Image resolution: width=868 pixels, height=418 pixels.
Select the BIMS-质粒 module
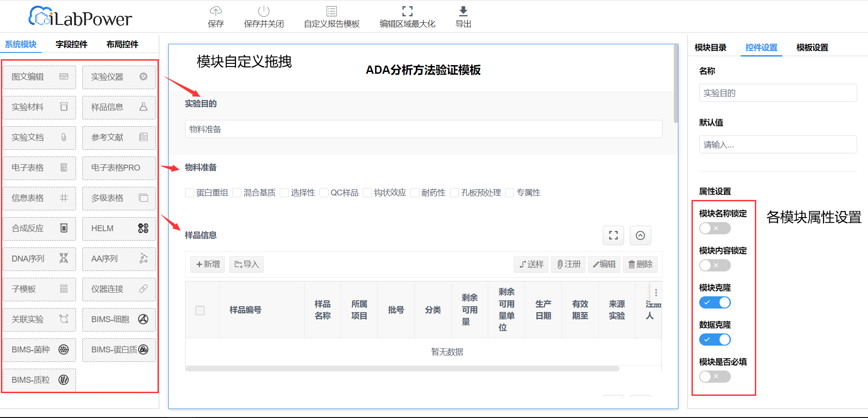(x=40, y=380)
